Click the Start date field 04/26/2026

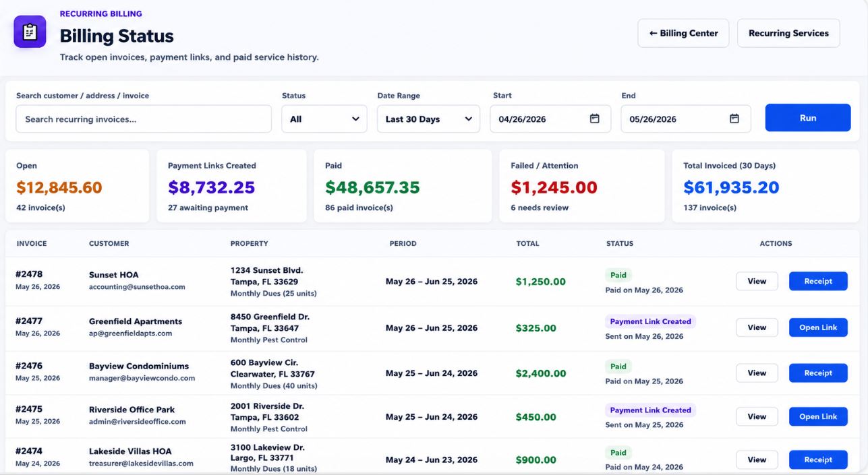(x=550, y=119)
